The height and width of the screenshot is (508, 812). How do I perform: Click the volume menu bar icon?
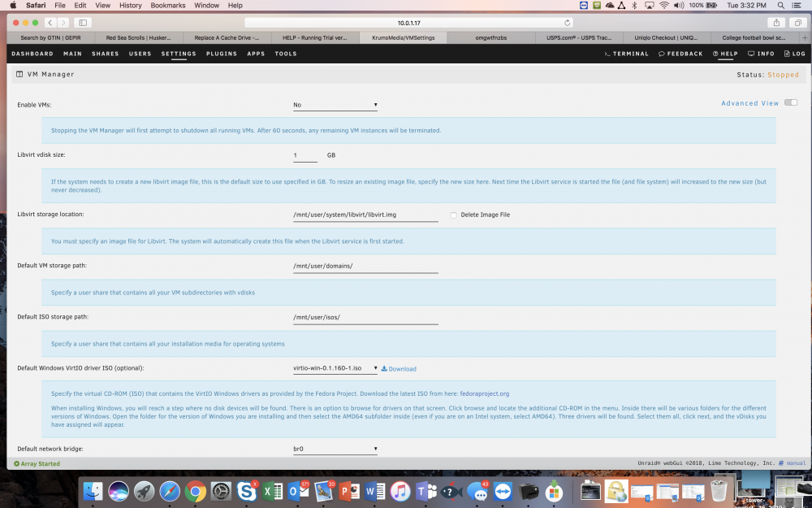[x=679, y=5]
